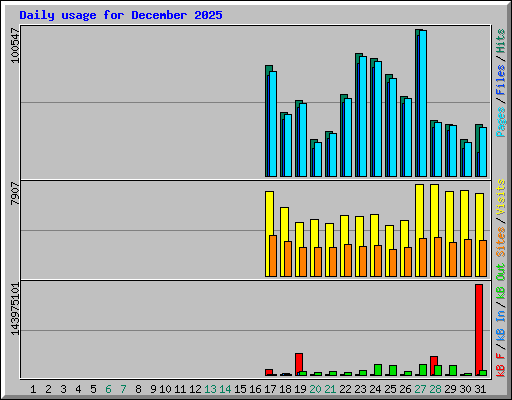This screenshot has width=512, height=400.
Task: Click day number 10 on the x-axis
Action: (165, 389)
